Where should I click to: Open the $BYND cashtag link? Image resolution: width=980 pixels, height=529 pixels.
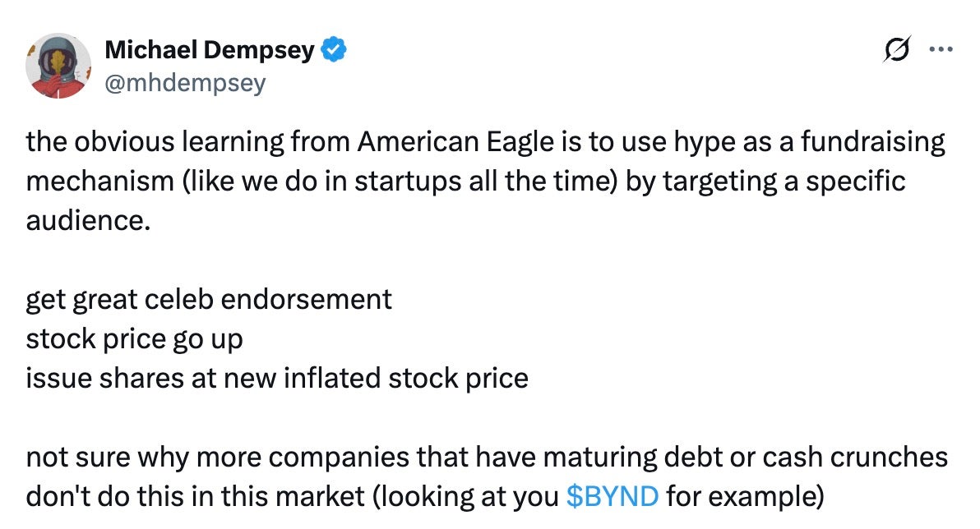coord(612,496)
